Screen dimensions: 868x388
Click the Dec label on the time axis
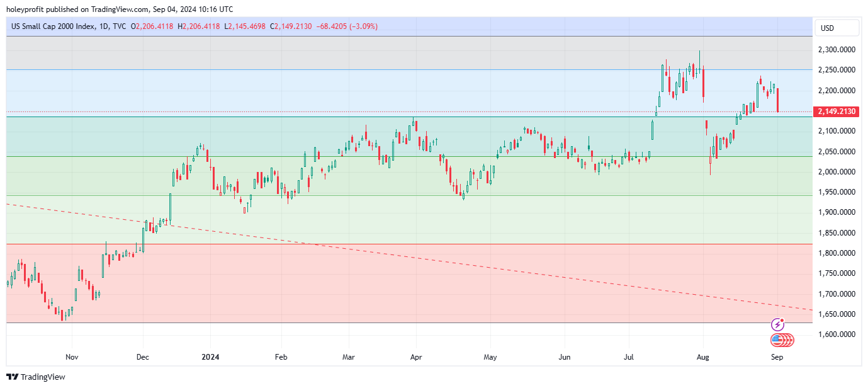click(143, 357)
